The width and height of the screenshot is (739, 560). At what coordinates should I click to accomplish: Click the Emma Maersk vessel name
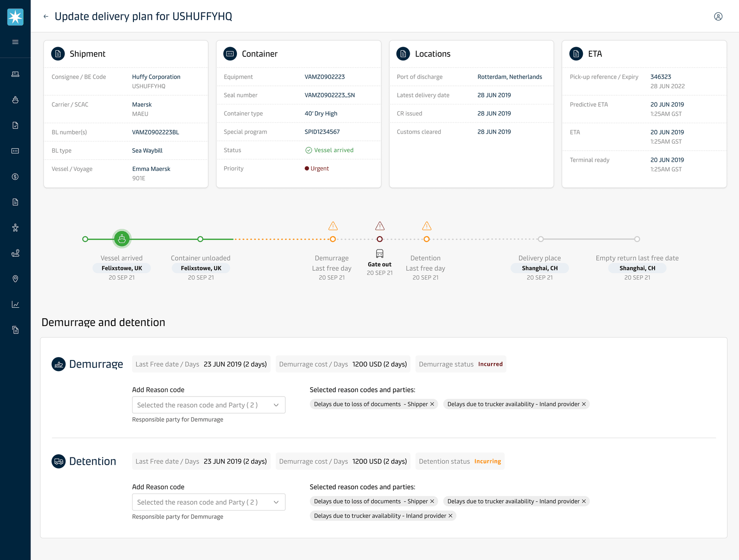pos(151,169)
